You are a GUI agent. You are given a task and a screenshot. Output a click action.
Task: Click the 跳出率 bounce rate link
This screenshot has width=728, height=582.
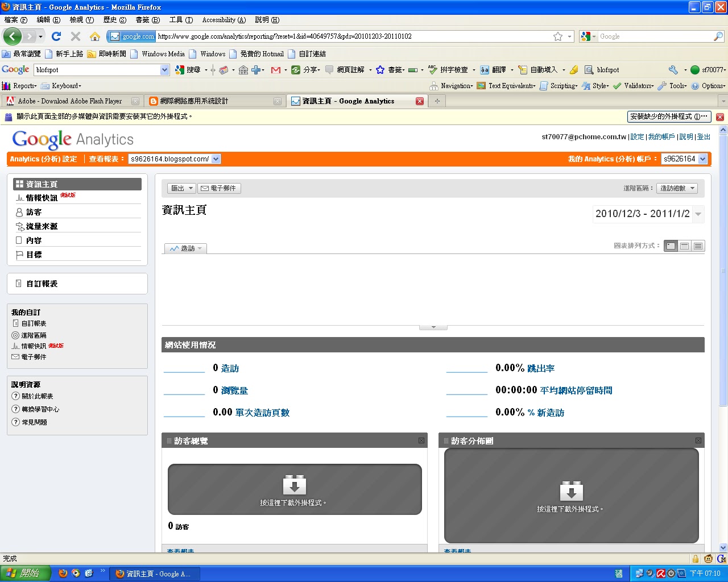click(541, 368)
